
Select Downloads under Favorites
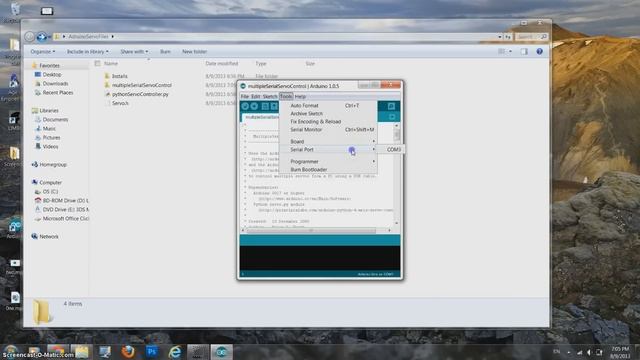click(x=52, y=84)
